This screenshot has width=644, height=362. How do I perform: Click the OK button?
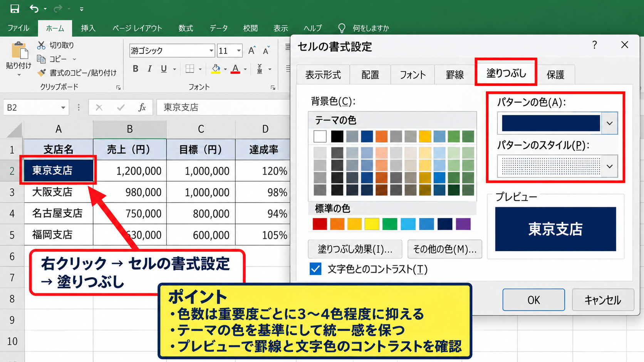tap(533, 300)
